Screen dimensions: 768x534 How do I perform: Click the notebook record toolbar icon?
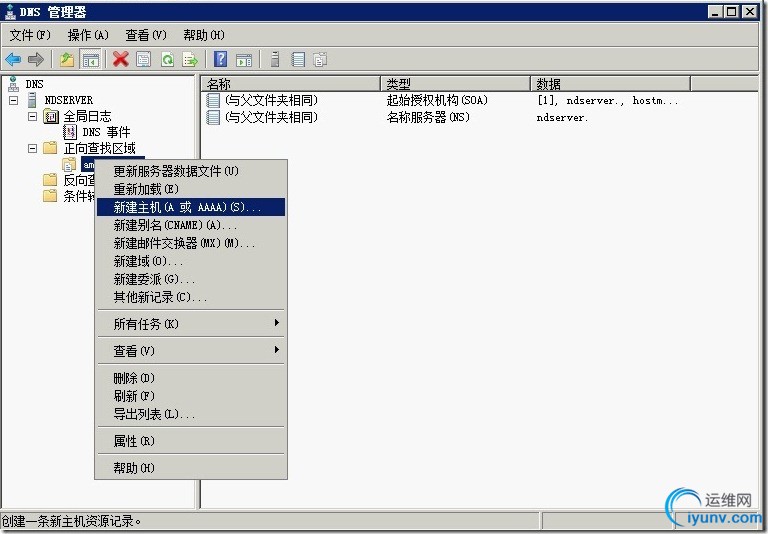click(298, 60)
